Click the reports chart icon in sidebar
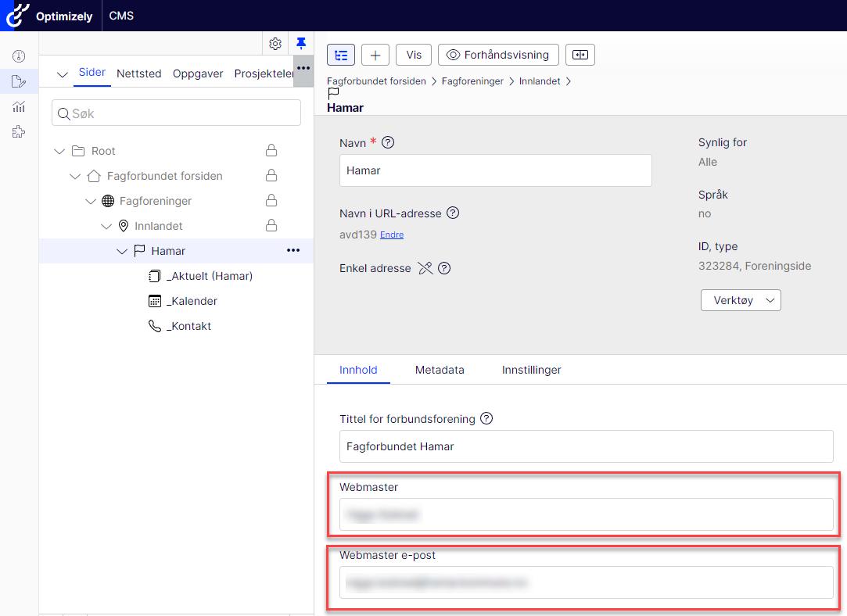Viewport: 847px width, 616px height. coord(19,107)
